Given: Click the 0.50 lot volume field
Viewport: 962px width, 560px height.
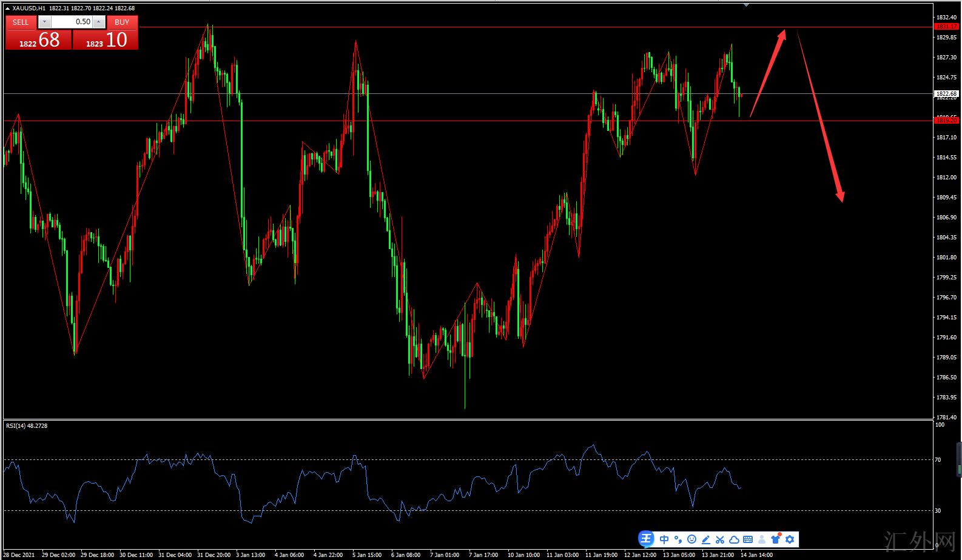Looking at the screenshot, I should pos(72,22).
